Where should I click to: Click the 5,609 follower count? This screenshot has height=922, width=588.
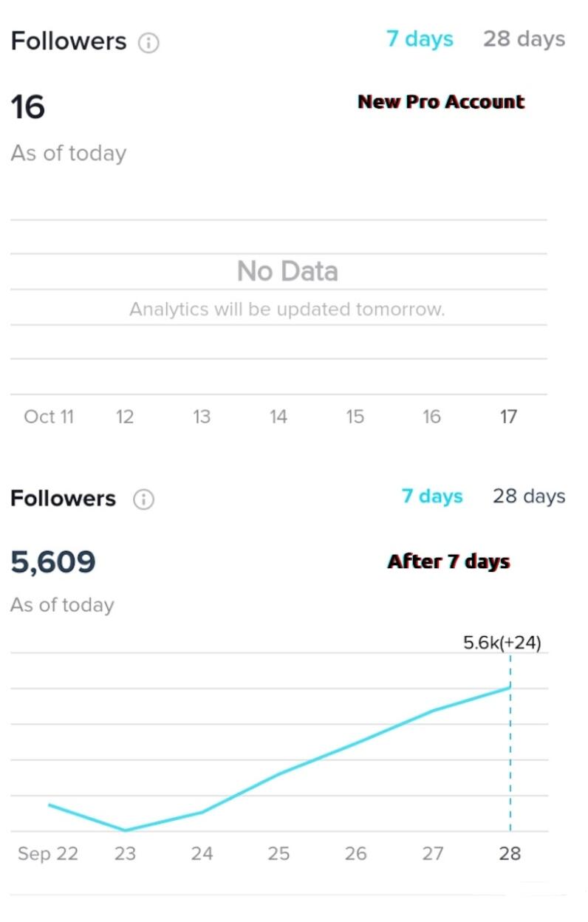(x=53, y=563)
